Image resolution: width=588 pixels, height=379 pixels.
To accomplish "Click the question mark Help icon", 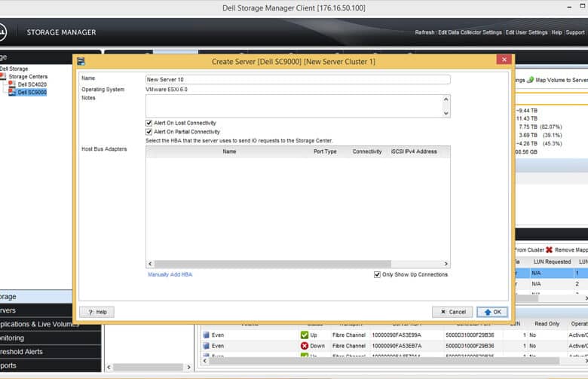I will tap(90, 312).
